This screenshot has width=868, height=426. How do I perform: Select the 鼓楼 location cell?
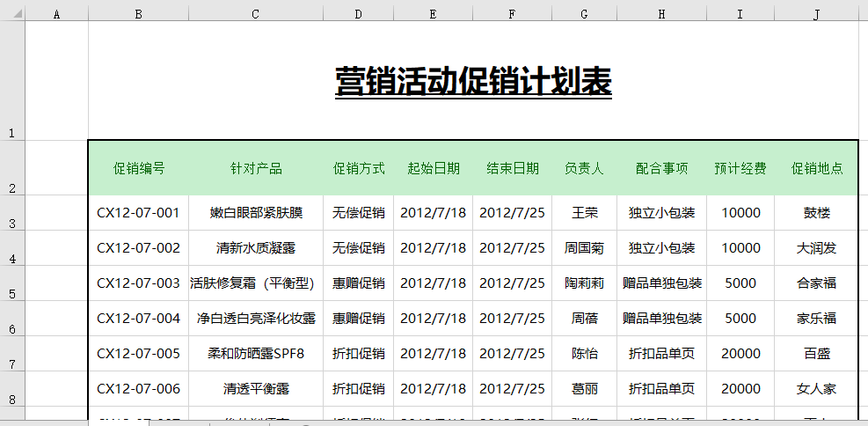pyautogui.click(x=816, y=213)
